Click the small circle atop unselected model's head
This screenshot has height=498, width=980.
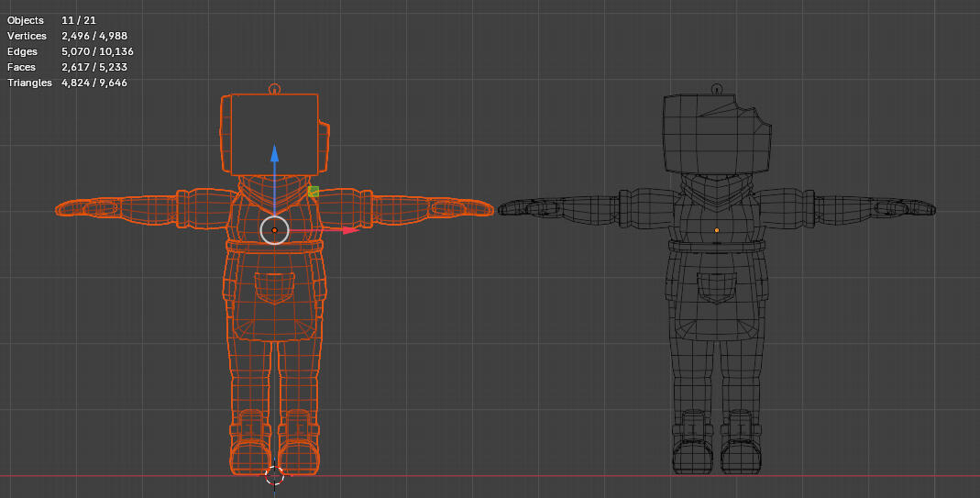point(717,89)
